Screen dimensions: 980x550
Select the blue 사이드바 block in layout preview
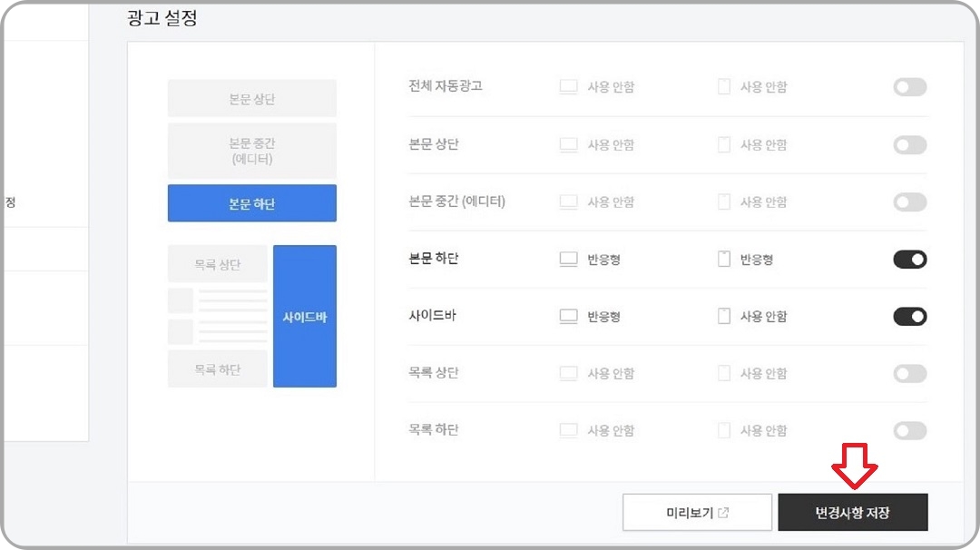click(305, 316)
